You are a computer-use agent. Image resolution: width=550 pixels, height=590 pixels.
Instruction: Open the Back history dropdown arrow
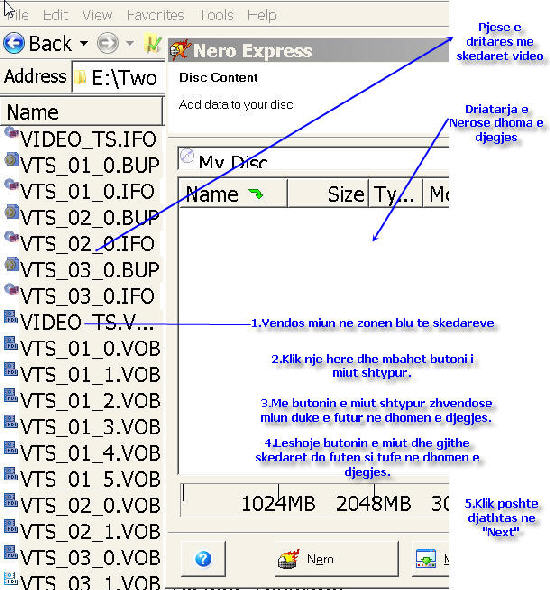84,43
